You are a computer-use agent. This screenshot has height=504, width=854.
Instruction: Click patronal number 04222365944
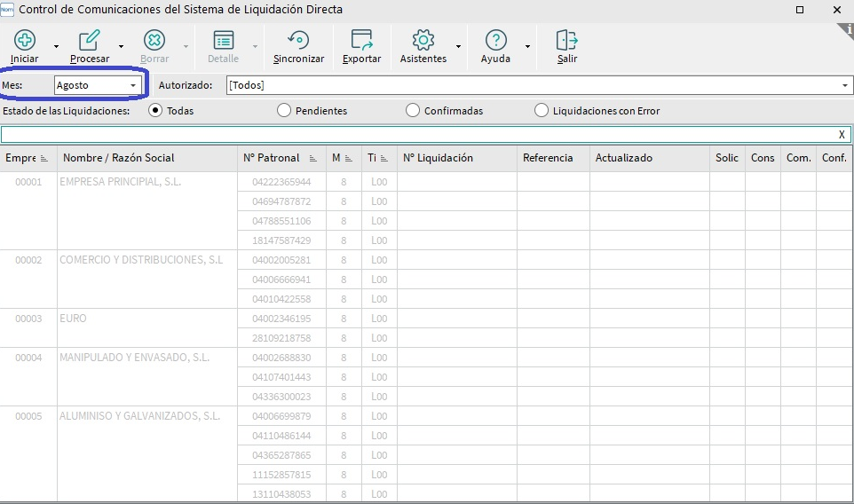tap(281, 182)
